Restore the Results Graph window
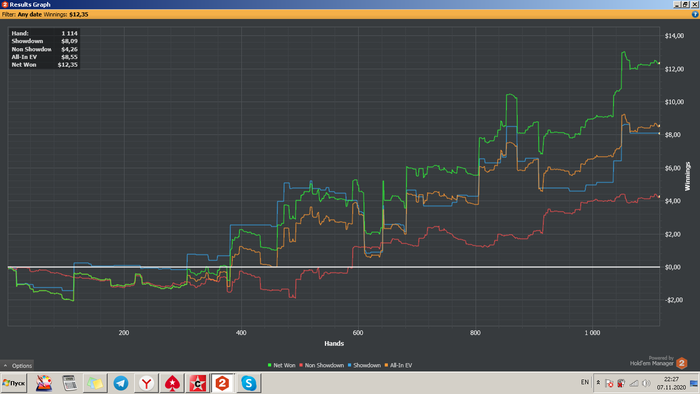This screenshot has width=700, height=394. point(686,4)
